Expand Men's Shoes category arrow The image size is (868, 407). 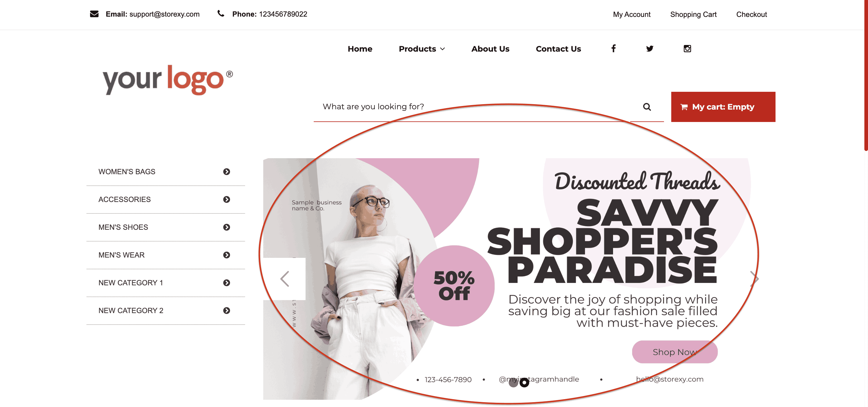pos(226,227)
